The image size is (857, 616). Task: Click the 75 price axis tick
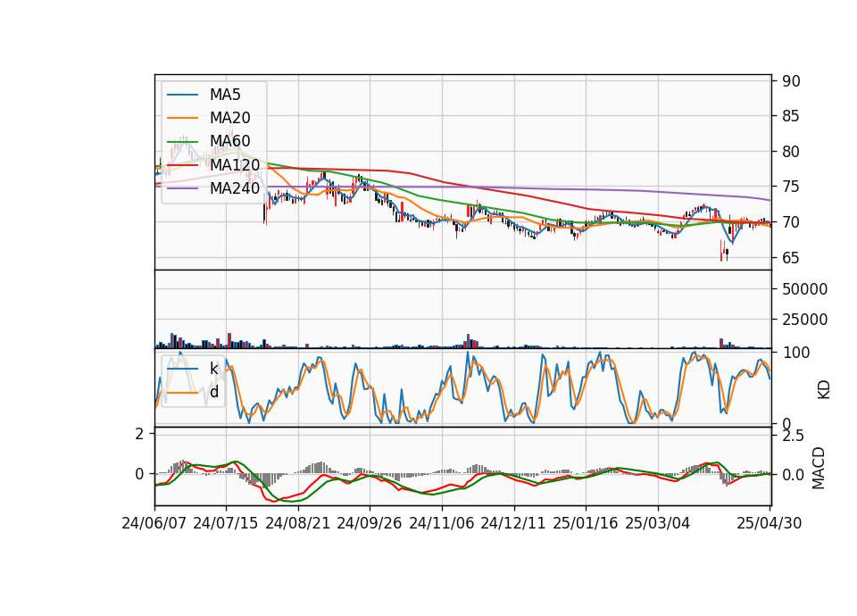tap(791, 187)
